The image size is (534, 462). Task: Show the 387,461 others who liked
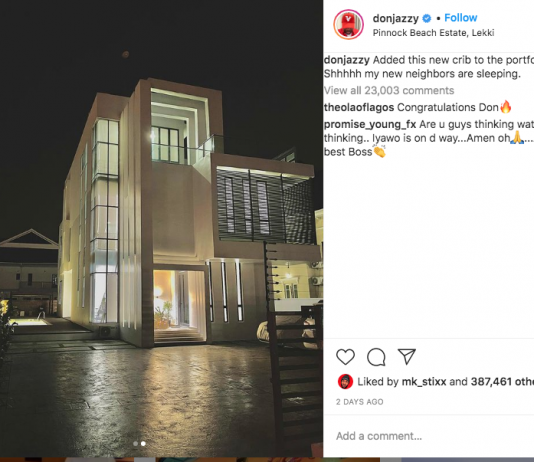pyautogui.click(x=502, y=382)
